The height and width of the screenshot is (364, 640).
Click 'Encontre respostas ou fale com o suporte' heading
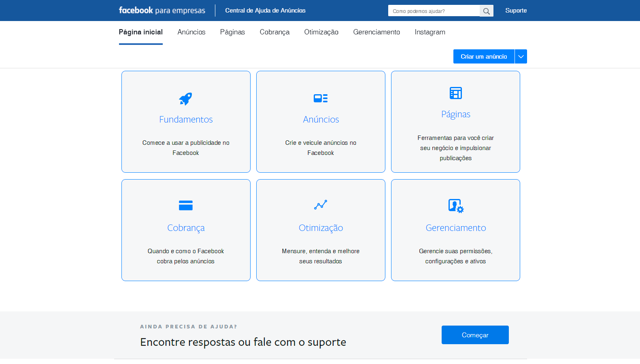click(x=243, y=342)
